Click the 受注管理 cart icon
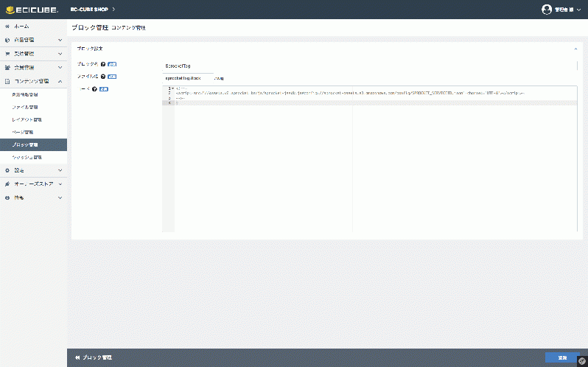This screenshot has height=367, width=588. coord(7,54)
